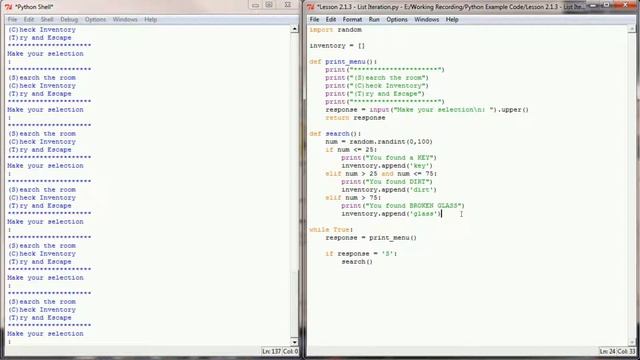This screenshot has height=360, width=640.
Task: Open Edit menu in the List Iteration editor
Action: pyautogui.click(x=331, y=20)
